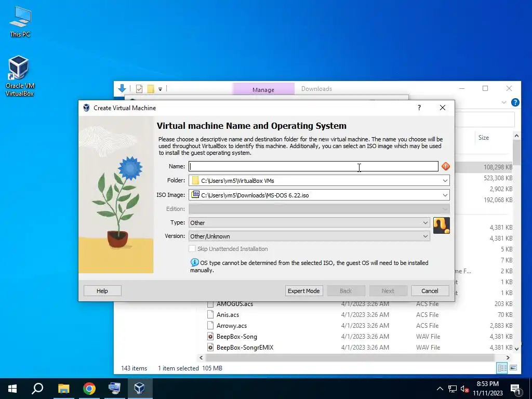Open the notification center icon
This screenshot has height=399, width=532.
coord(516,389)
